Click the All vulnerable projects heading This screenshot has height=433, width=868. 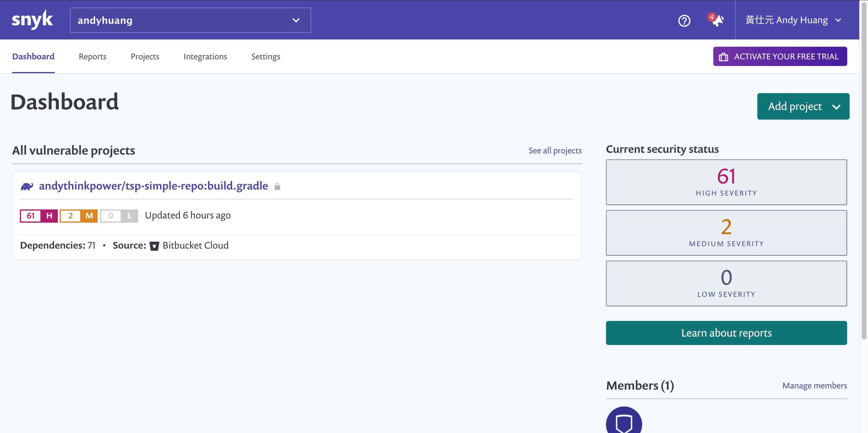point(74,150)
